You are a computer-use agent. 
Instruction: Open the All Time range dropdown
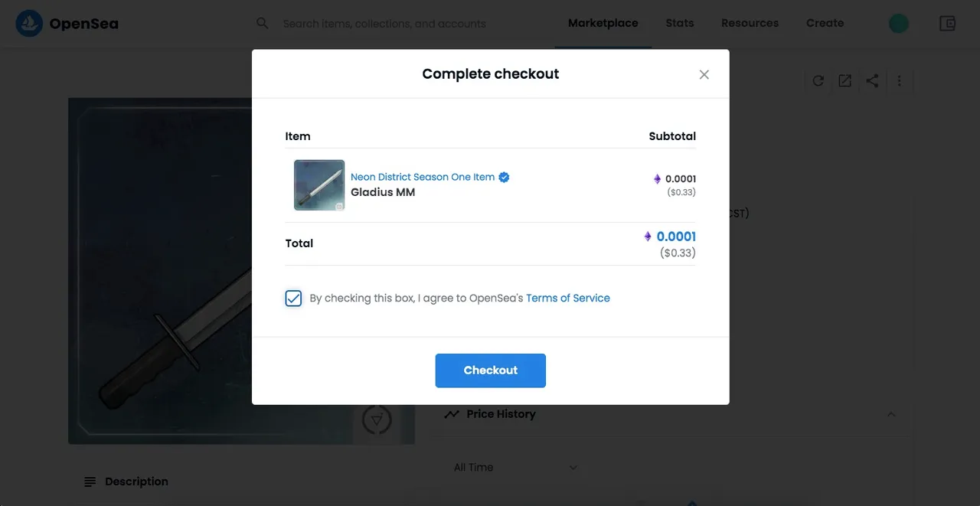[x=515, y=468]
